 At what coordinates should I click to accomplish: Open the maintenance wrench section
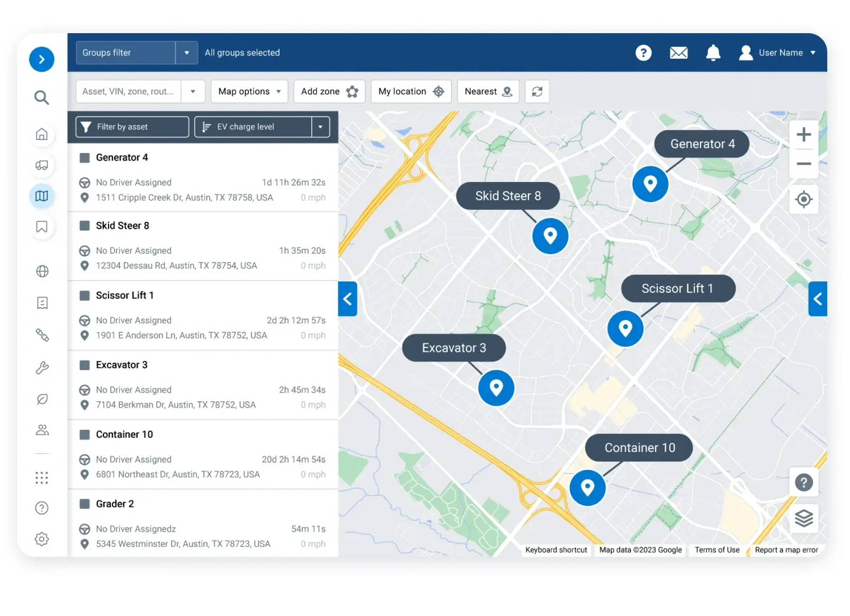[x=42, y=367]
